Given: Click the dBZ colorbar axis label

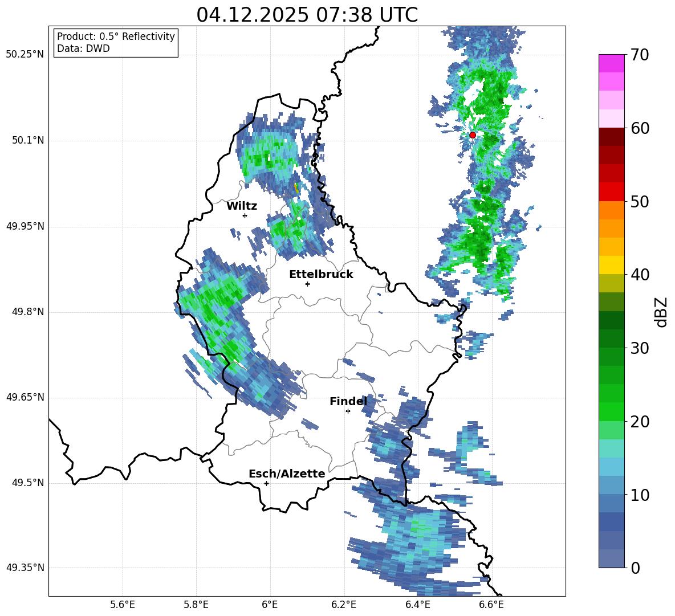Looking at the screenshot, I should click(x=661, y=312).
